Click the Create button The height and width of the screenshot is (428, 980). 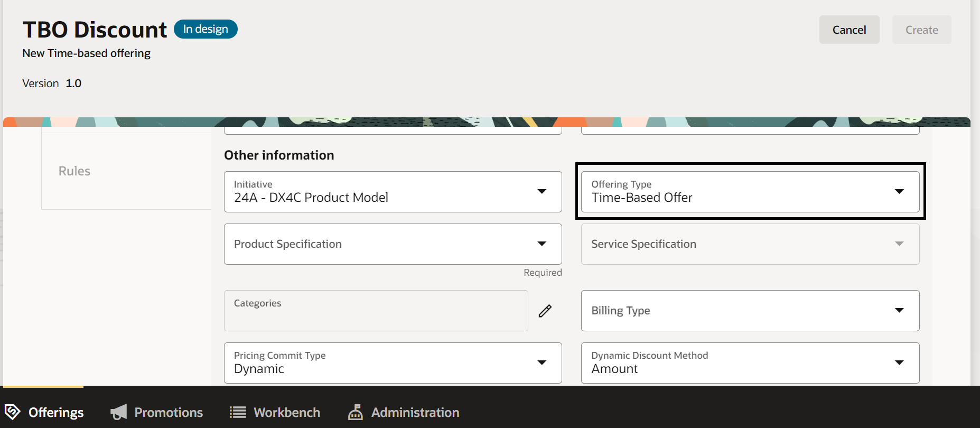921,30
